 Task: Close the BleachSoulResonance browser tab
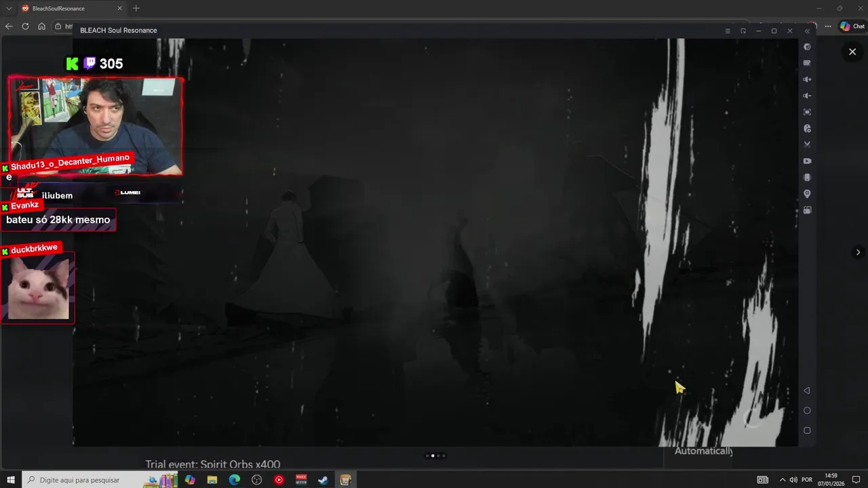(120, 8)
